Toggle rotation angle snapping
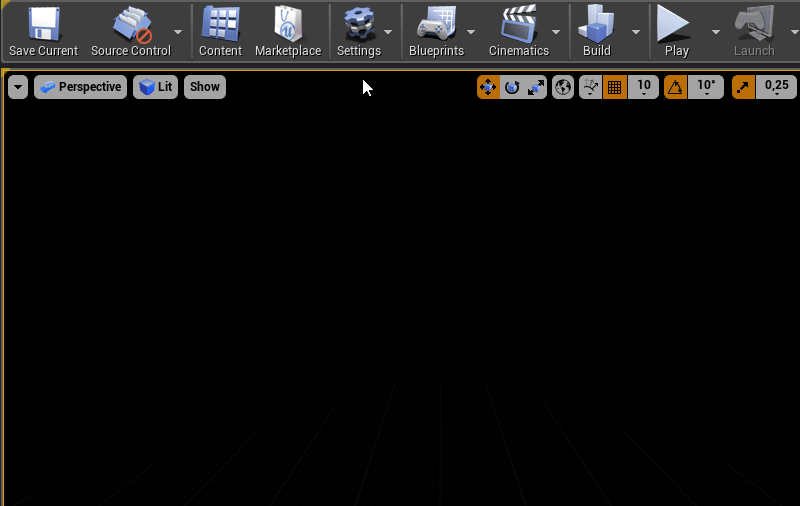This screenshot has height=506, width=800. [675, 87]
